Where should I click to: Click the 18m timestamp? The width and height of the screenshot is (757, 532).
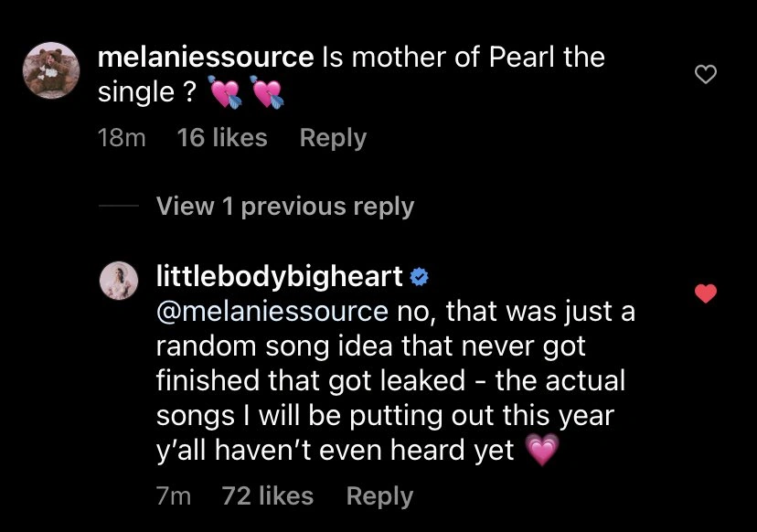click(121, 138)
